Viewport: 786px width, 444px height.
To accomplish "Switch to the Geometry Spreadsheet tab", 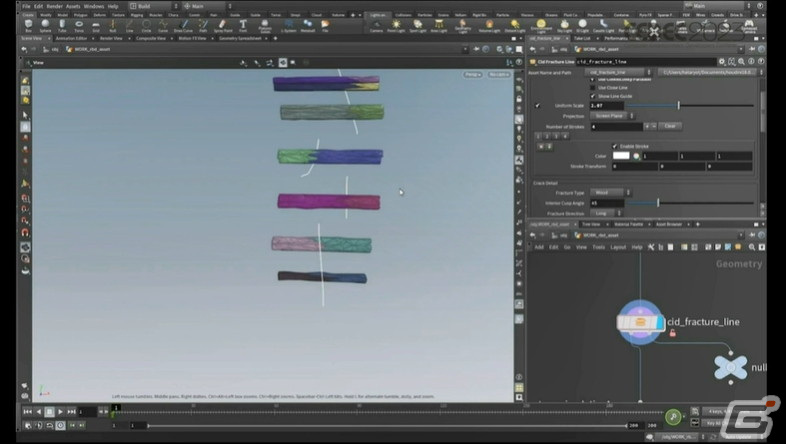I will (240, 38).
